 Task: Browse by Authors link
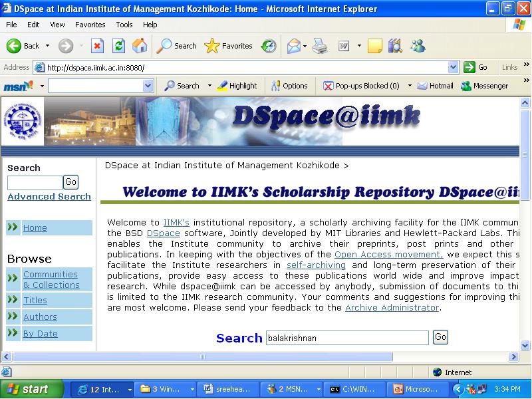point(40,317)
